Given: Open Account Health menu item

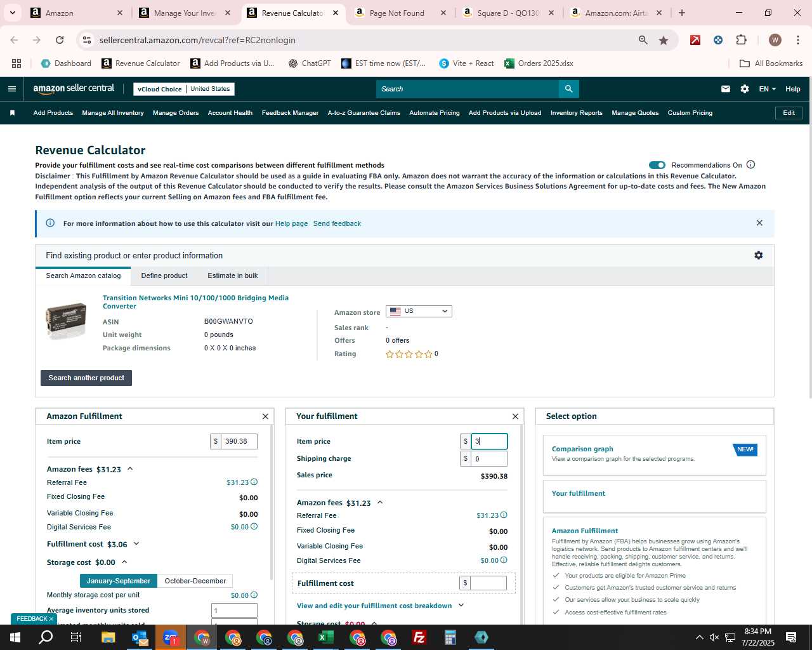Looking at the screenshot, I should [230, 113].
